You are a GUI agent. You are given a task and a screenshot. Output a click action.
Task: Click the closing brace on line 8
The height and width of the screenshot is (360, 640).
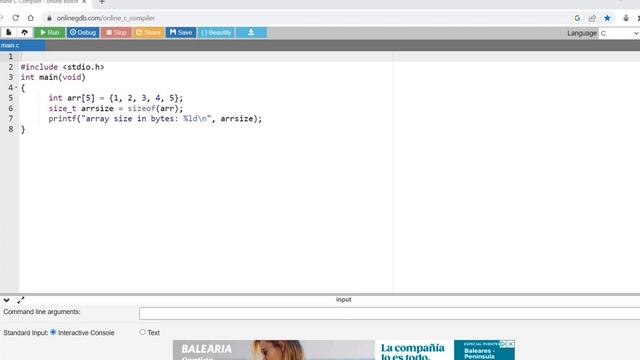tap(23, 129)
